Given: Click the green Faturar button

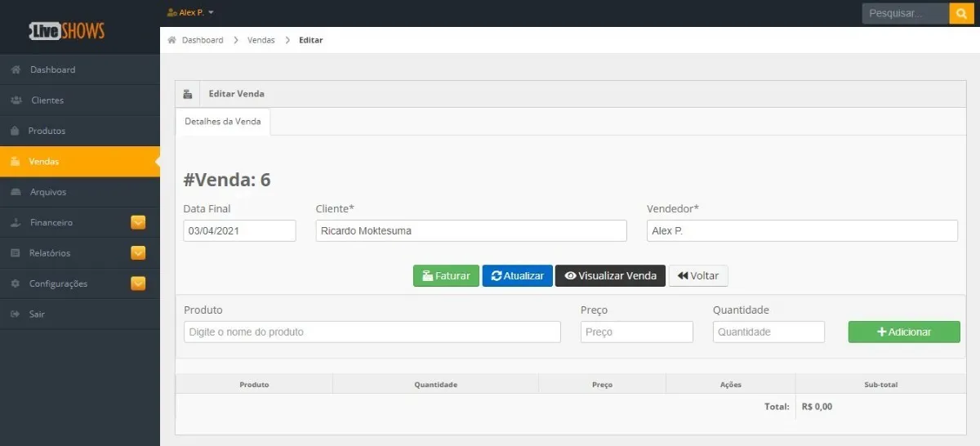Looking at the screenshot, I should tap(446, 276).
